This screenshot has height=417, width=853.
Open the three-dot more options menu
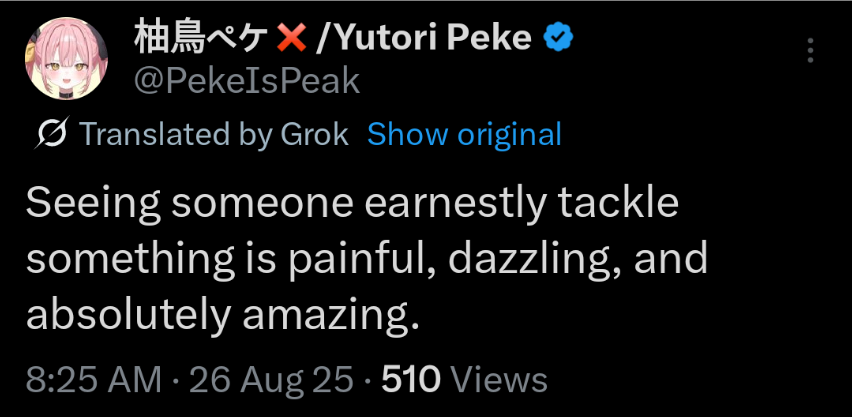[x=810, y=50]
